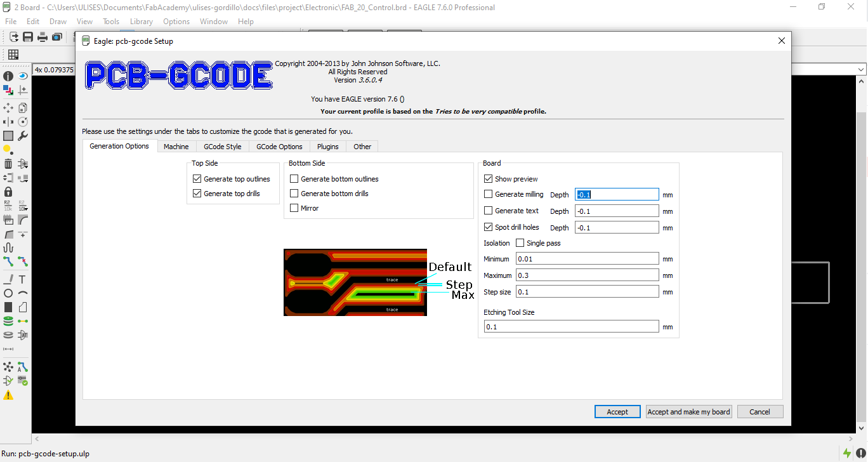The image size is (868, 462).
Task: Select the Text tool
Action: (x=23, y=279)
